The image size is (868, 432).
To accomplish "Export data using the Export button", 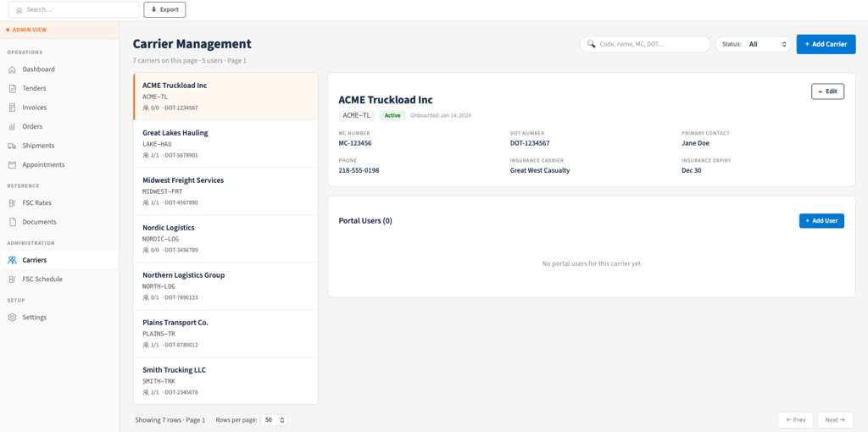I will tap(165, 9).
